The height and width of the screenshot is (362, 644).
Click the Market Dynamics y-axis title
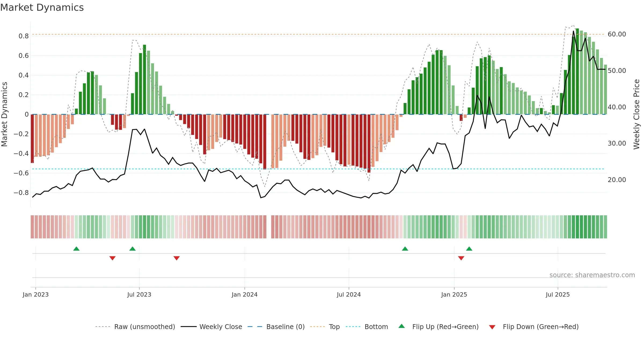(4, 114)
